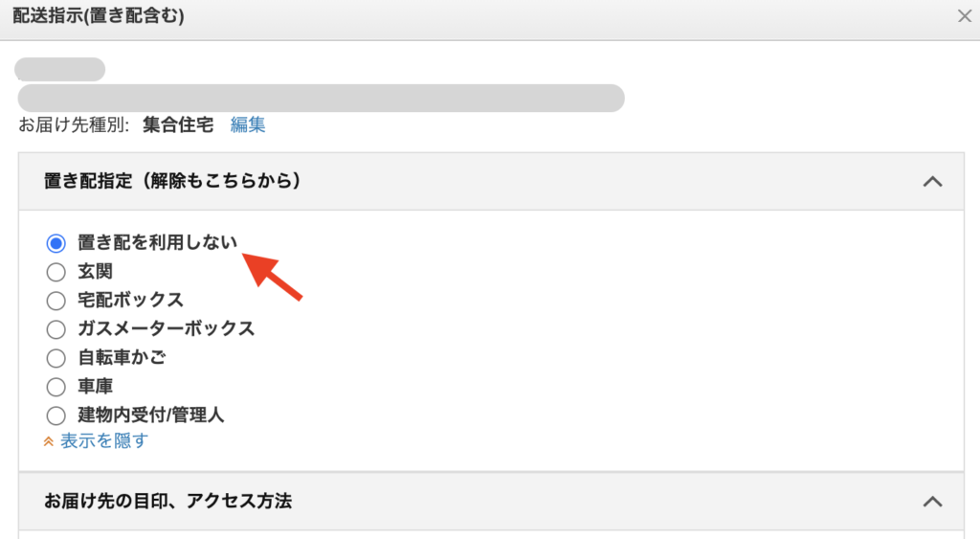Screen dimensions: 980x539
Task: Click the 置き配指定（解除もこちらから） header title
Action: 172,181
